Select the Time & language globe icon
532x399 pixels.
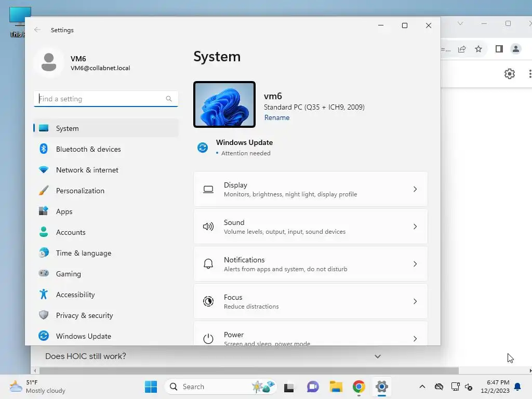[x=44, y=253]
